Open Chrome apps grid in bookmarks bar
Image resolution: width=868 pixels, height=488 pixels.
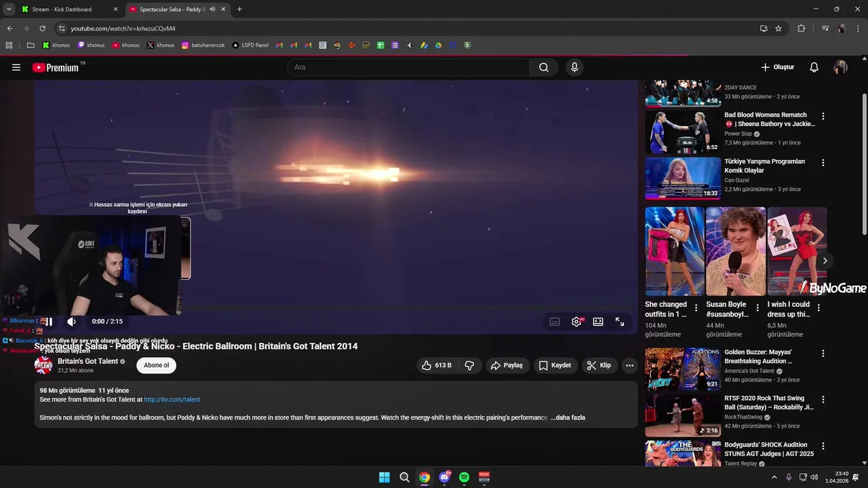[9, 45]
